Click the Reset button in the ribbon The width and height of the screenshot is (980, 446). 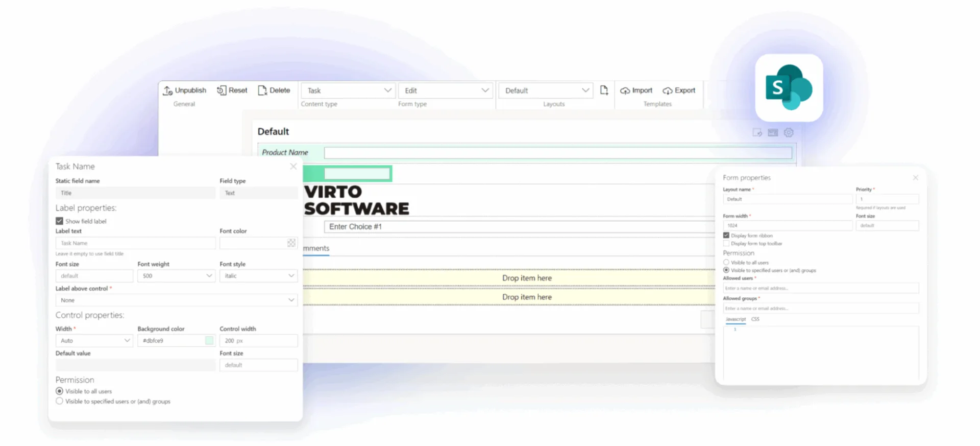(232, 90)
